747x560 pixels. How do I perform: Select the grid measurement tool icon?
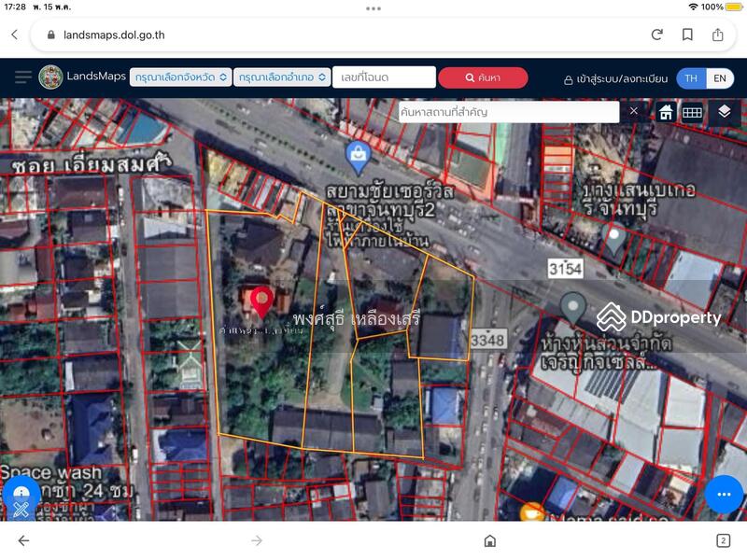point(692,112)
